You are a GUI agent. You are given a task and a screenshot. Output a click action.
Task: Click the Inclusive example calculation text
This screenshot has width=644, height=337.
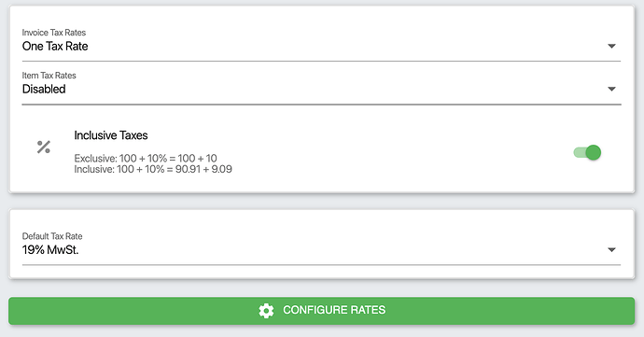[x=153, y=169]
